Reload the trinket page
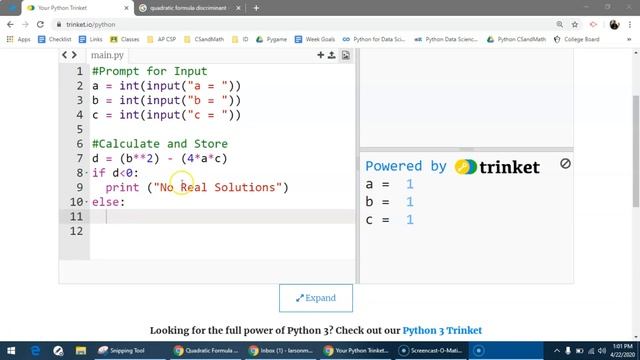The height and width of the screenshot is (360, 640). coord(40,24)
